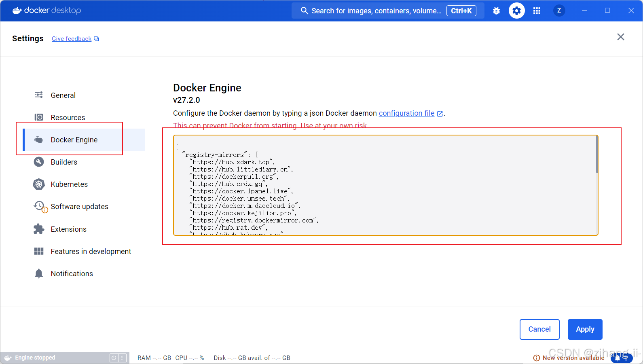Viewport: 643px width, 364px height.
Task: Click the https://registry.dockermirror.com line
Action: pyautogui.click(x=254, y=220)
